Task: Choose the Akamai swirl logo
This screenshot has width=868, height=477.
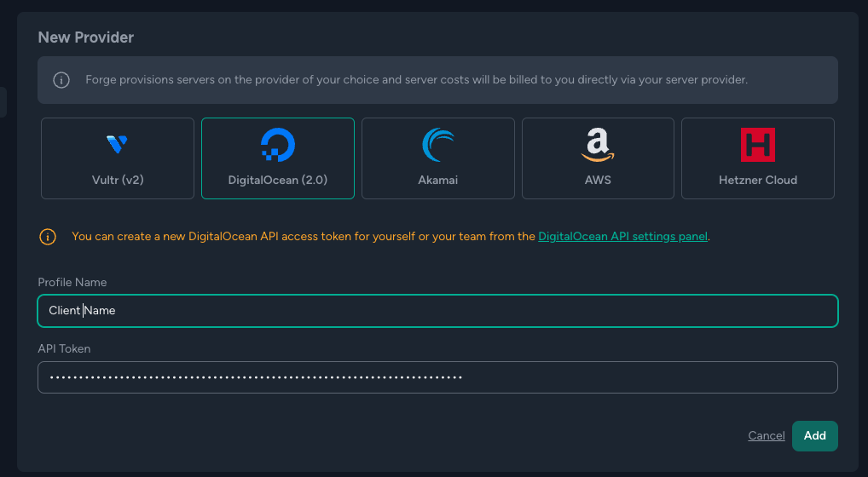Action: point(438,145)
